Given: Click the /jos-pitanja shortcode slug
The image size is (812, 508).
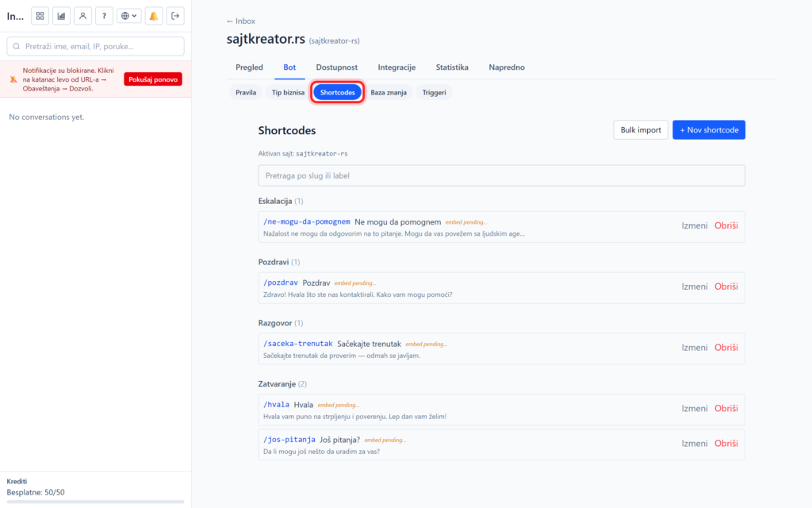Looking at the screenshot, I should 289,440.
